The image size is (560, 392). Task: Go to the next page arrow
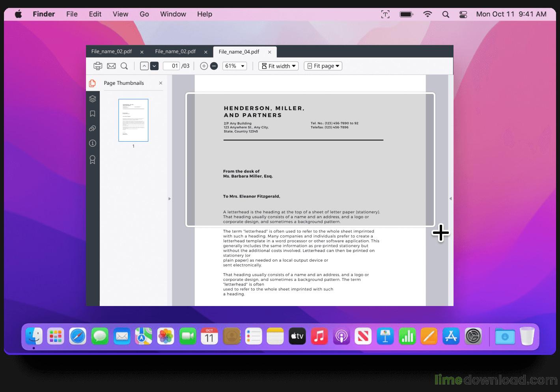(155, 66)
